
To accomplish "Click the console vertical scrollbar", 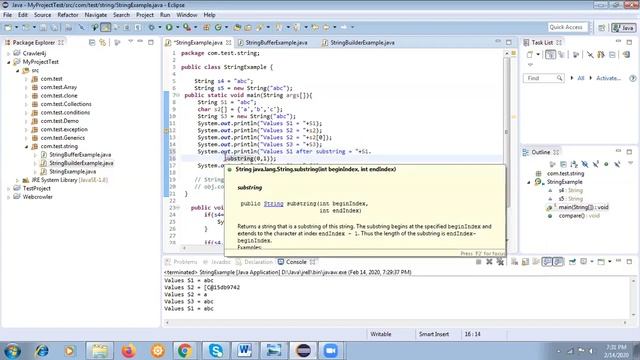I will pyautogui.click(x=633, y=298).
